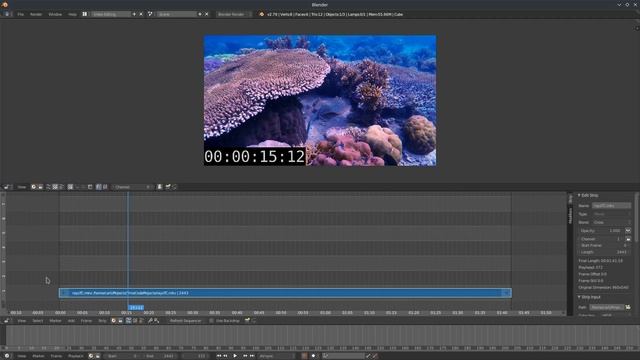640x360 pixels.
Task: Switch to the Modifiers vertical tab
Action: coord(570,216)
